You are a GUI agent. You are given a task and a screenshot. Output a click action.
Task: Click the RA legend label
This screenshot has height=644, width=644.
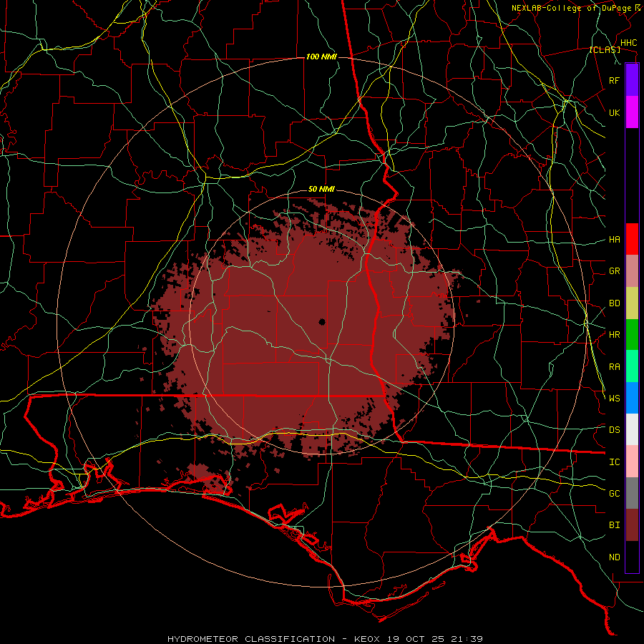(x=614, y=367)
